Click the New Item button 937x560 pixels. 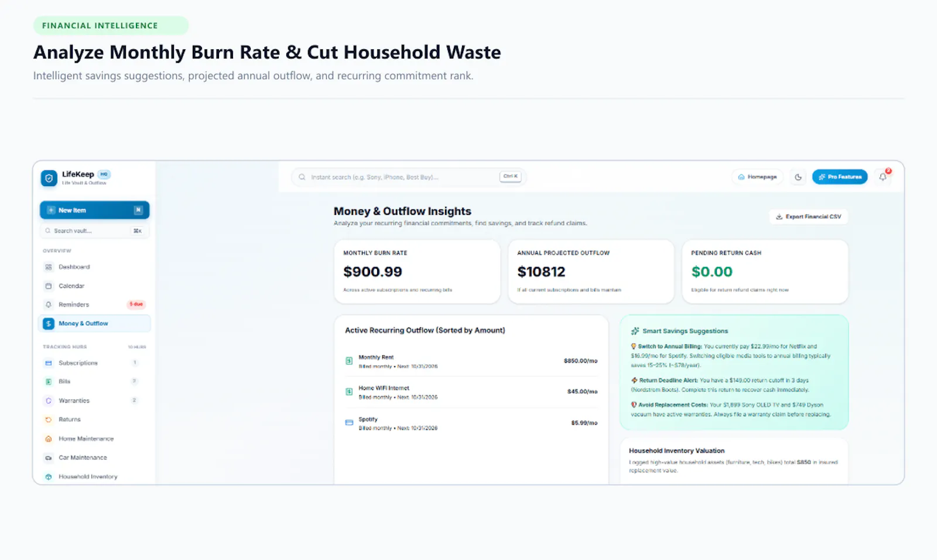point(94,210)
